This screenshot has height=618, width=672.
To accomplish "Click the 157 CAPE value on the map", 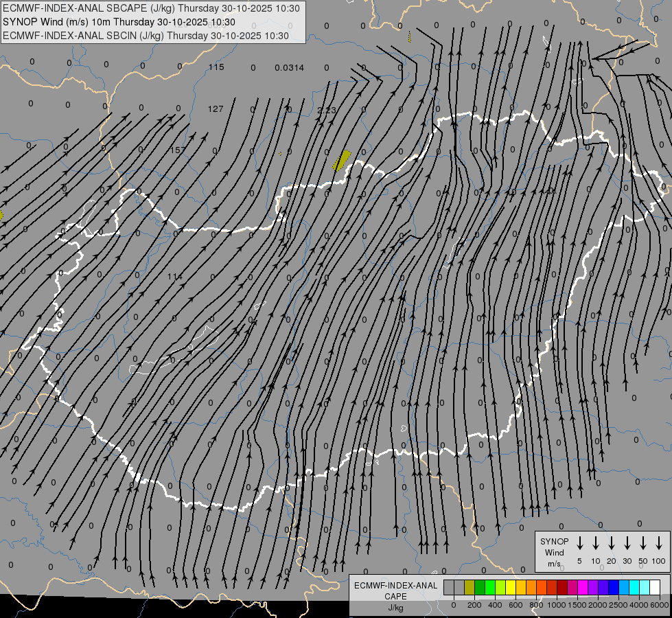I will (x=178, y=150).
